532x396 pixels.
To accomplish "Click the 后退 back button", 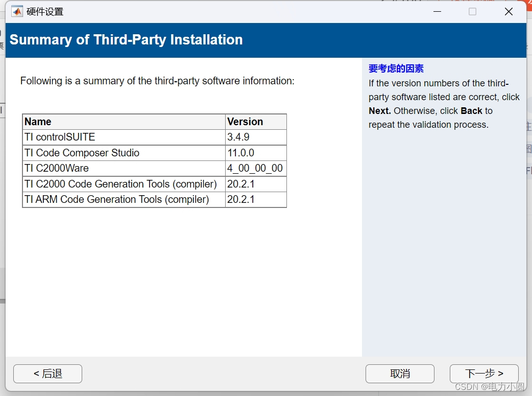I will tap(48, 374).
